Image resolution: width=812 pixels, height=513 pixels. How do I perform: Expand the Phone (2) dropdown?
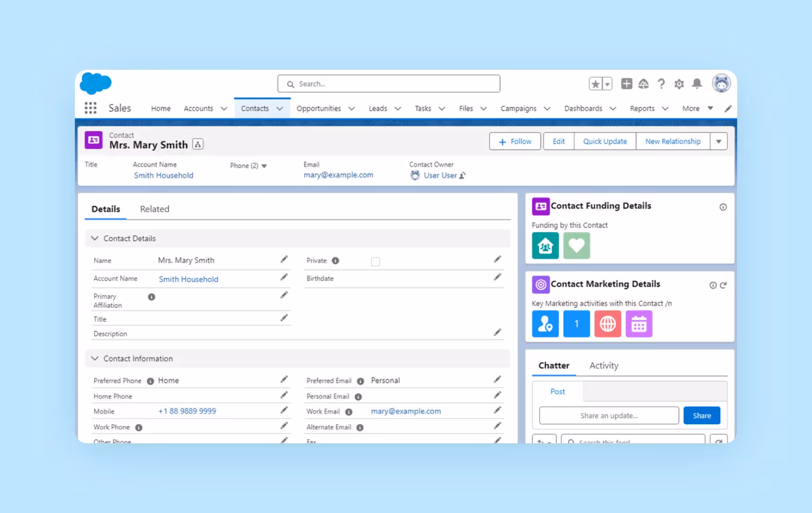tap(265, 166)
